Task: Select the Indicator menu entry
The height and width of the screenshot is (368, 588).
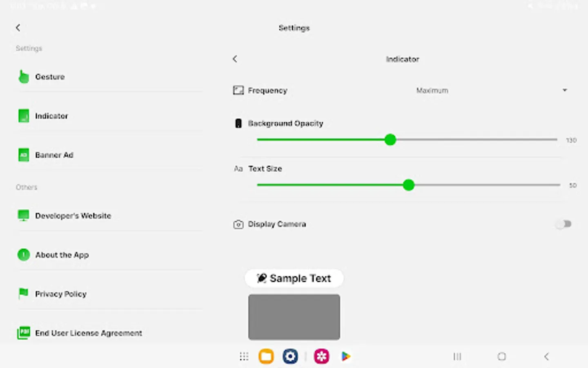Action: coord(52,116)
